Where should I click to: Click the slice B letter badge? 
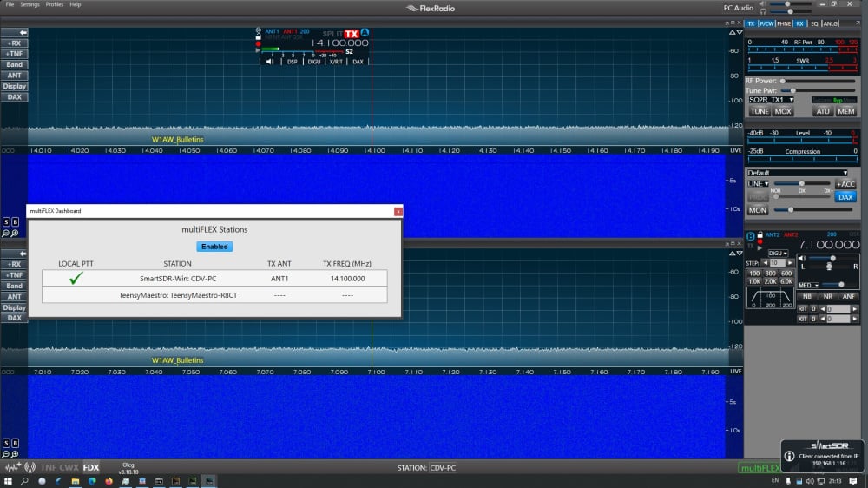(x=750, y=236)
